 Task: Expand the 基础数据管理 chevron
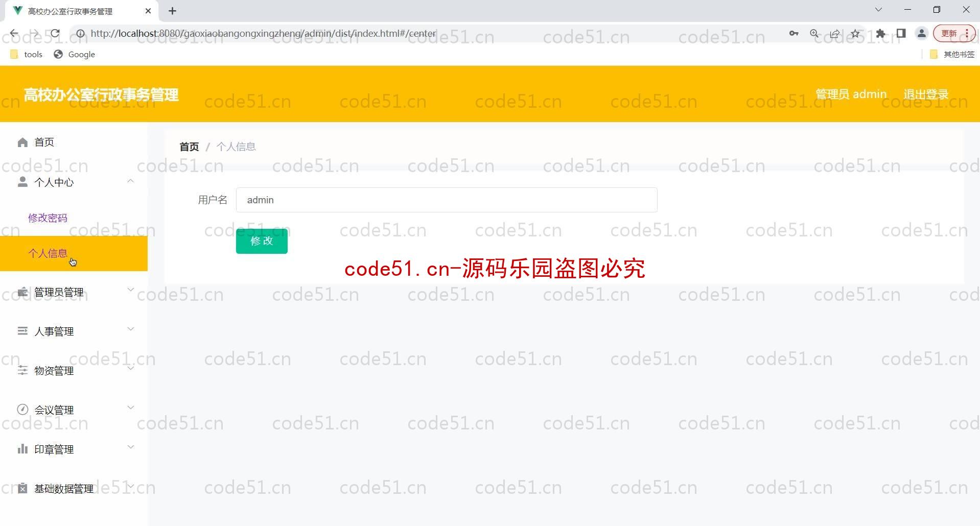[x=131, y=486]
